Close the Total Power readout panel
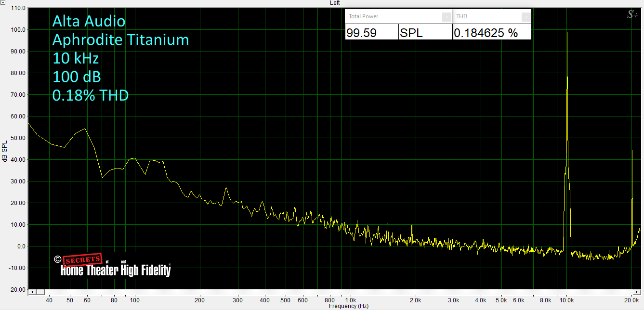The width and height of the screenshot is (644, 310). pyautogui.click(x=447, y=17)
